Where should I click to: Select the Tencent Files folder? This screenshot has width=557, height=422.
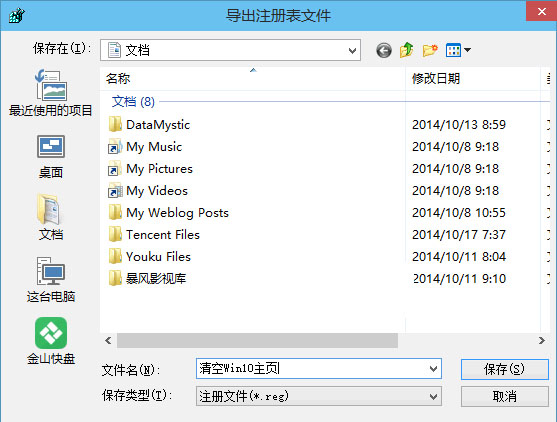pyautogui.click(x=163, y=235)
